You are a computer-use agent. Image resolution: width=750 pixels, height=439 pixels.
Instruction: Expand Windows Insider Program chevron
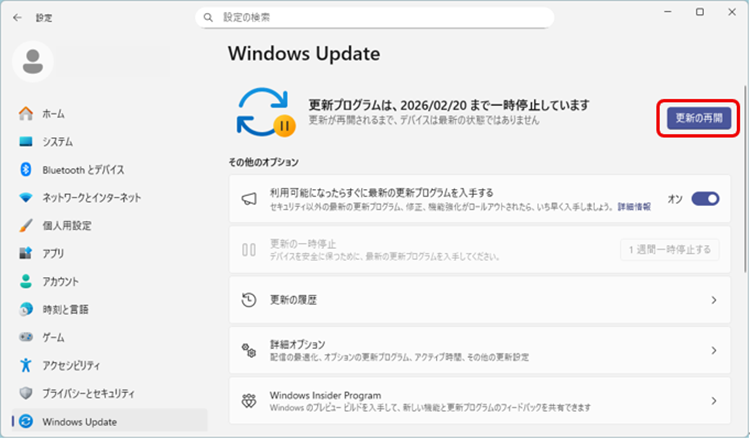pos(713,400)
